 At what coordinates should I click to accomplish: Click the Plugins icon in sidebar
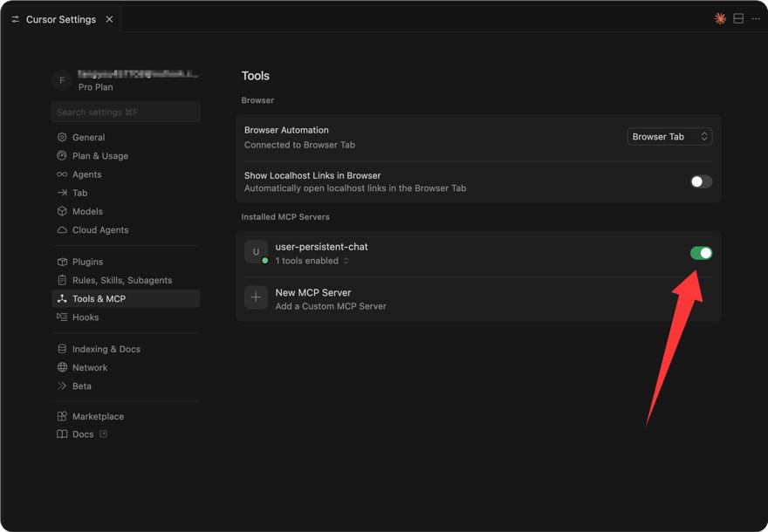click(62, 262)
